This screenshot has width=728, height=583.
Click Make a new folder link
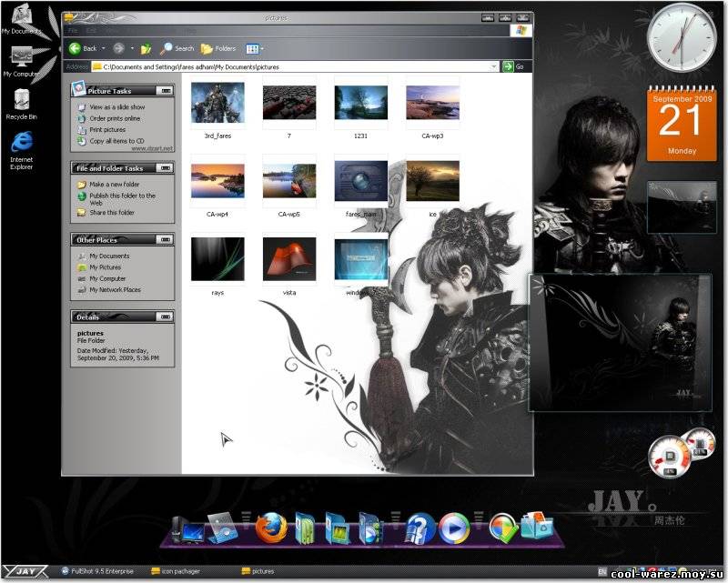coord(115,185)
